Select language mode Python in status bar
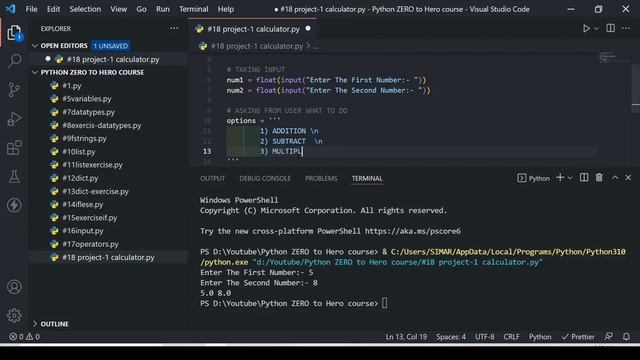This screenshot has width=640, height=360. 540,337
